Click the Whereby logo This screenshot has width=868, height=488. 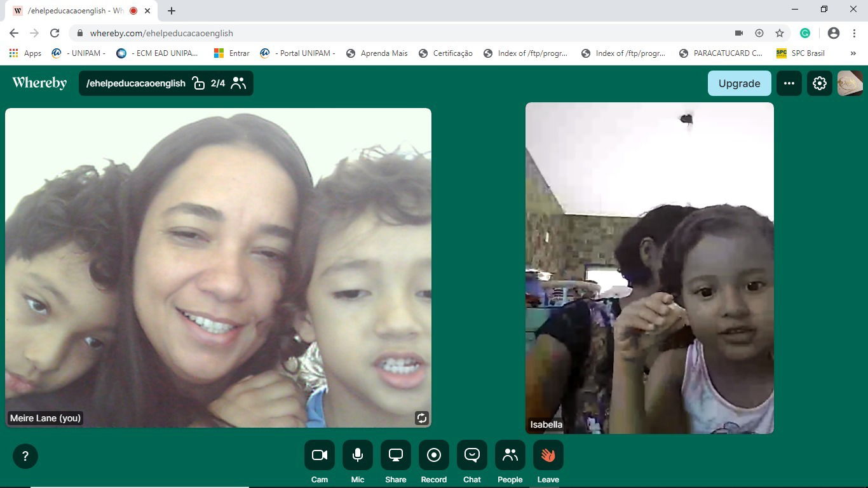click(39, 83)
